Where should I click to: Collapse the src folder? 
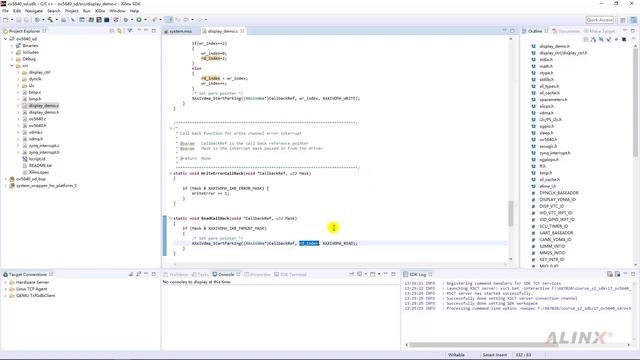12,65
